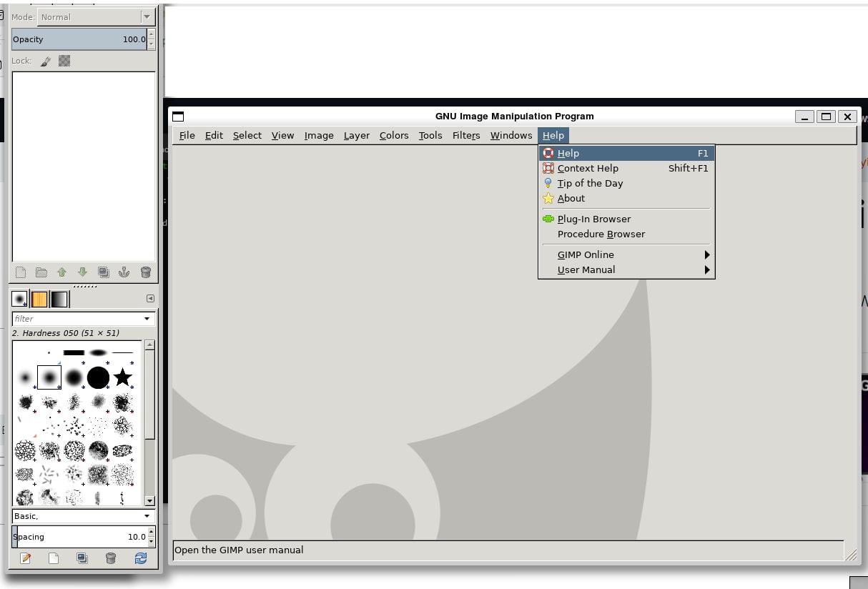This screenshot has height=589, width=868.
Task: Duplicate the selected brush
Action: pos(82,558)
